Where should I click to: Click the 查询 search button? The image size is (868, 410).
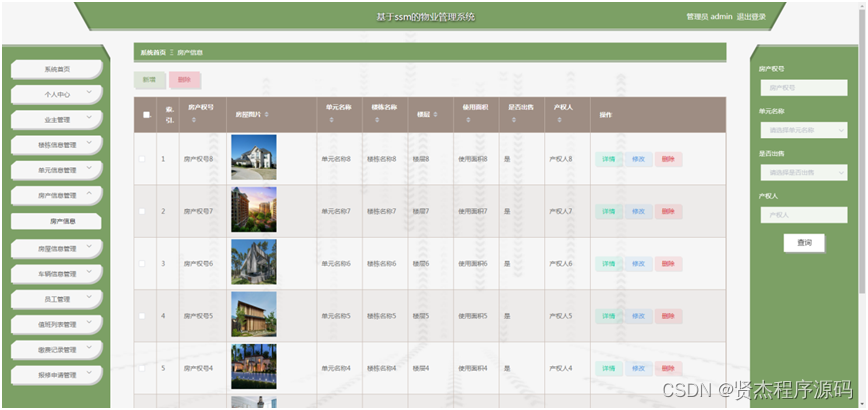pos(804,243)
